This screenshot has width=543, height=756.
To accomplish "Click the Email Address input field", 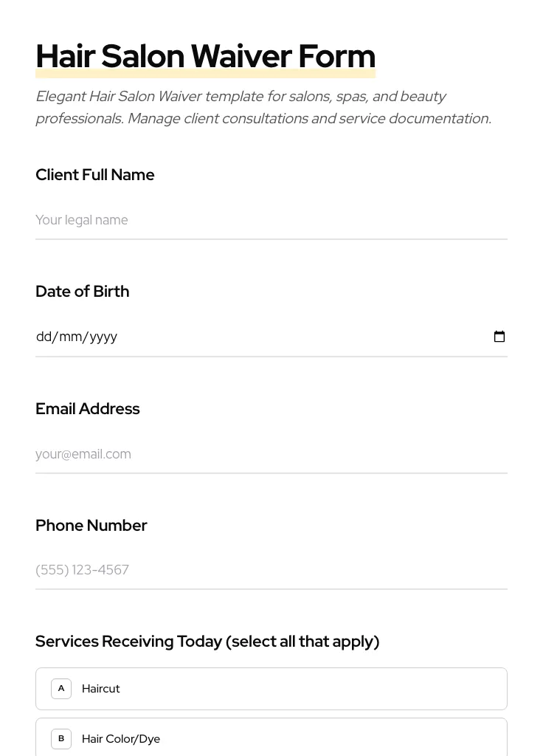I will coord(271,454).
